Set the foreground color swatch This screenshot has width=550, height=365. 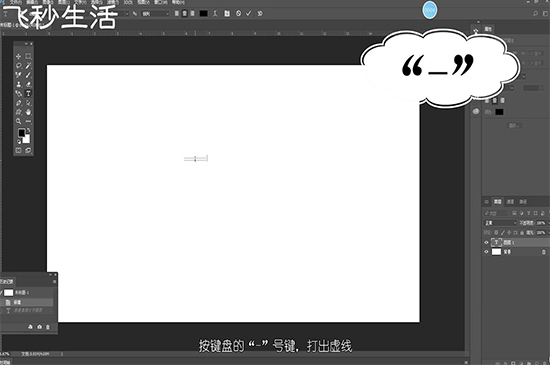[x=22, y=133]
